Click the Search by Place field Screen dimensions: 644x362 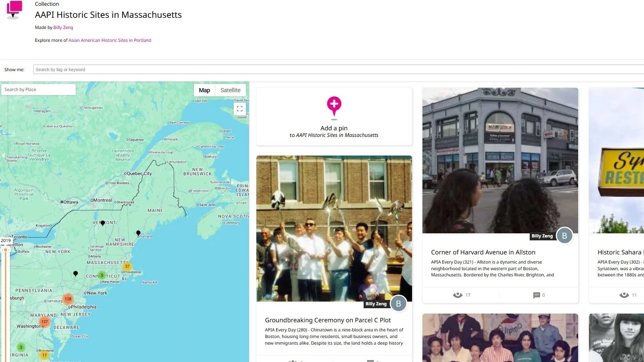(39, 89)
